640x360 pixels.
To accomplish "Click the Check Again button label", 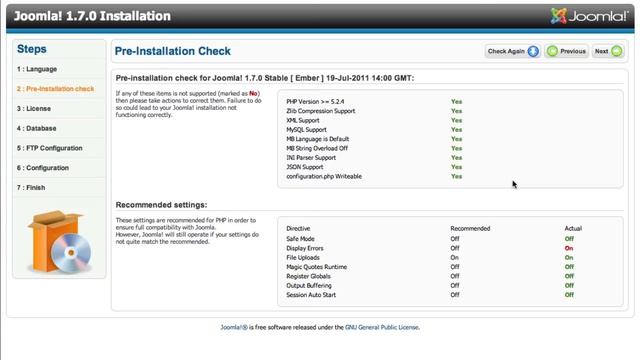I will coord(506,51).
